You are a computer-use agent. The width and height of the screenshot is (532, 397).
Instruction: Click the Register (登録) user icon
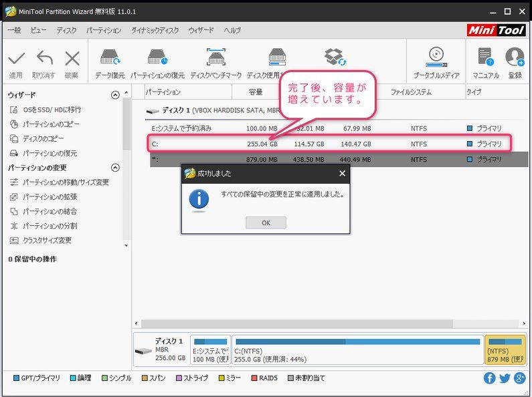(515, 57)
